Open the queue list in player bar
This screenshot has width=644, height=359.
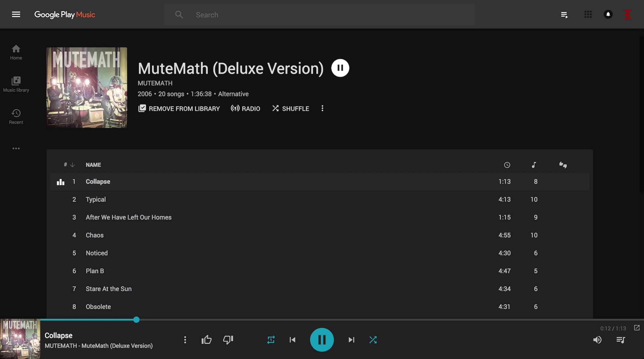coord(621,340)
